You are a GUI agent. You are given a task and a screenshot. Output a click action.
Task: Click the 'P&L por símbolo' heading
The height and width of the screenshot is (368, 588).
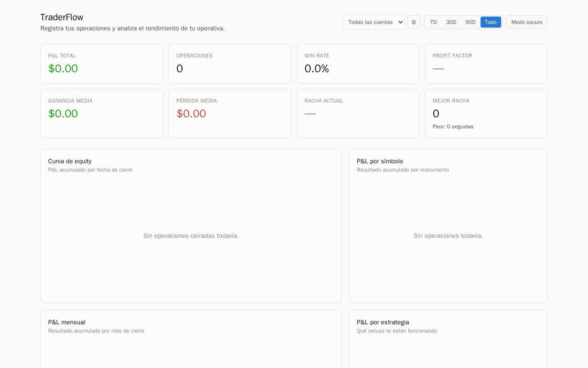pos(380,161)
